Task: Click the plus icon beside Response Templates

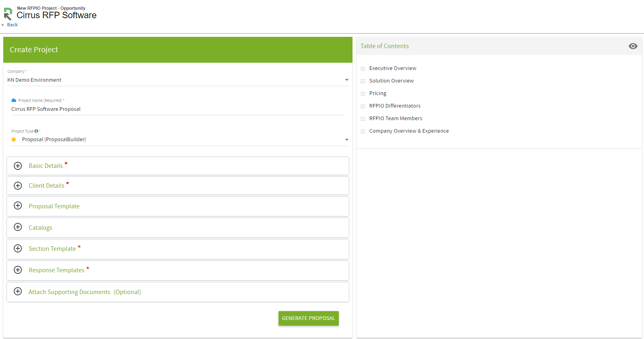Action: point(18,270)
